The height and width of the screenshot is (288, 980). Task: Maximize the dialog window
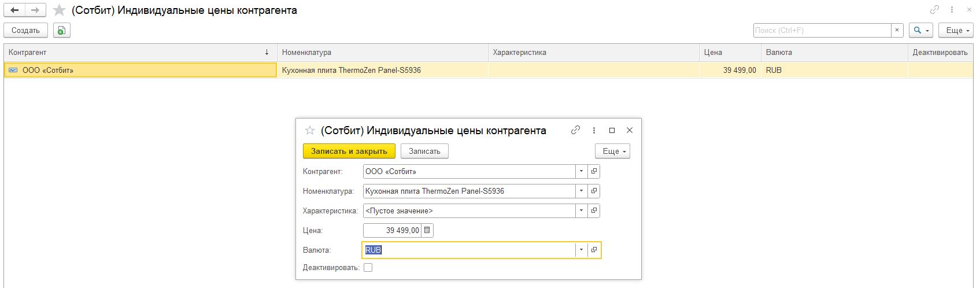coord(612,130)
